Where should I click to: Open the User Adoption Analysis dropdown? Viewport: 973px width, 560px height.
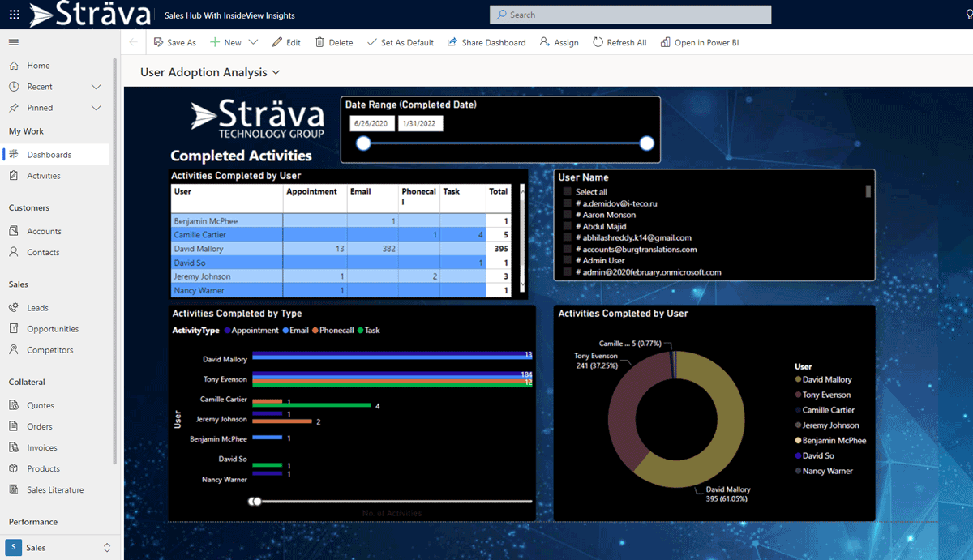[276, 72]
